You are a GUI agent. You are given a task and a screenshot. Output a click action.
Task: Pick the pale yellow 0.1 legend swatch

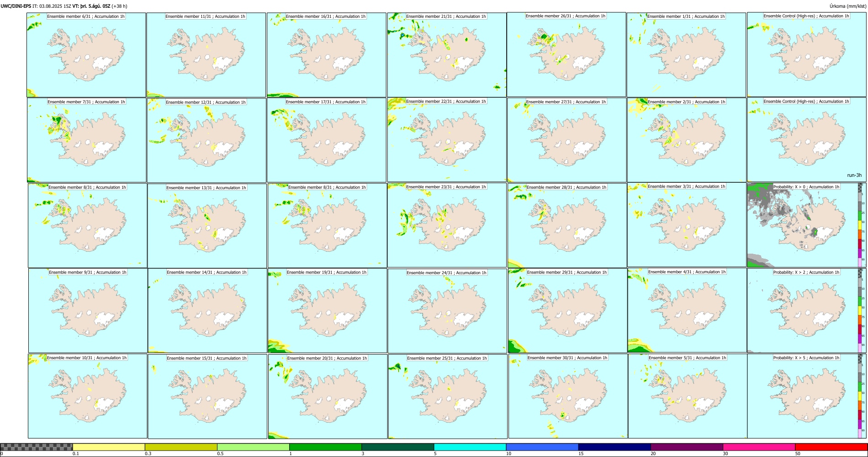point(109,447)
